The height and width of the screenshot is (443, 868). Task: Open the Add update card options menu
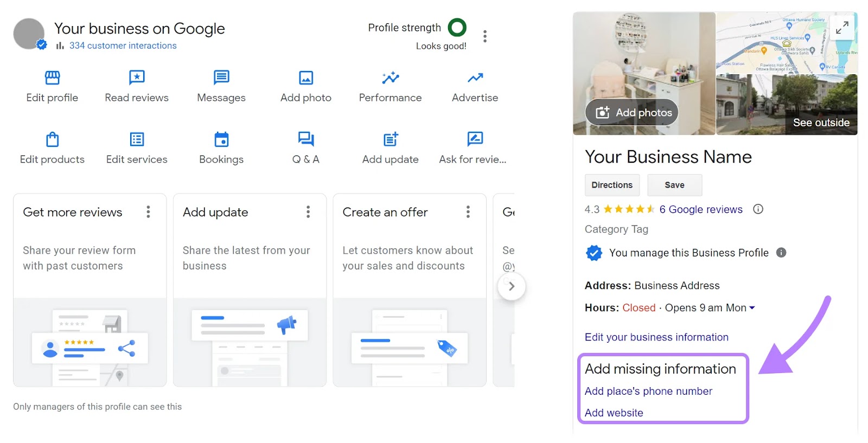tap(308, 212)
